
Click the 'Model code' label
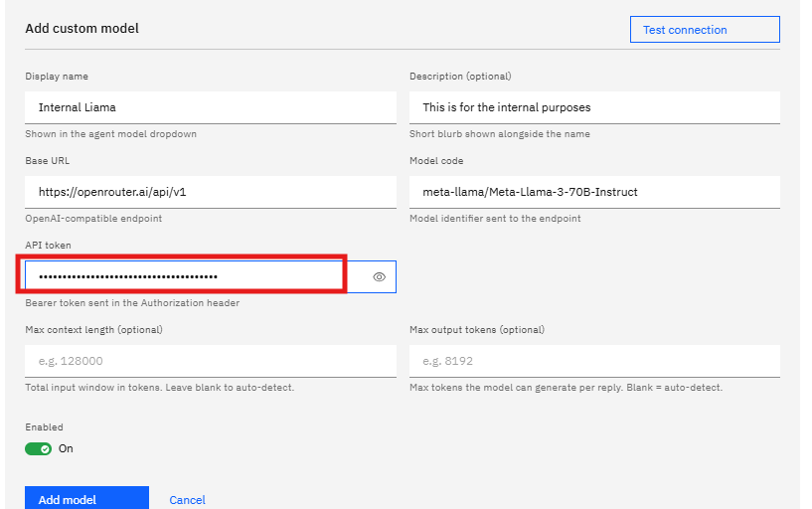436,161
